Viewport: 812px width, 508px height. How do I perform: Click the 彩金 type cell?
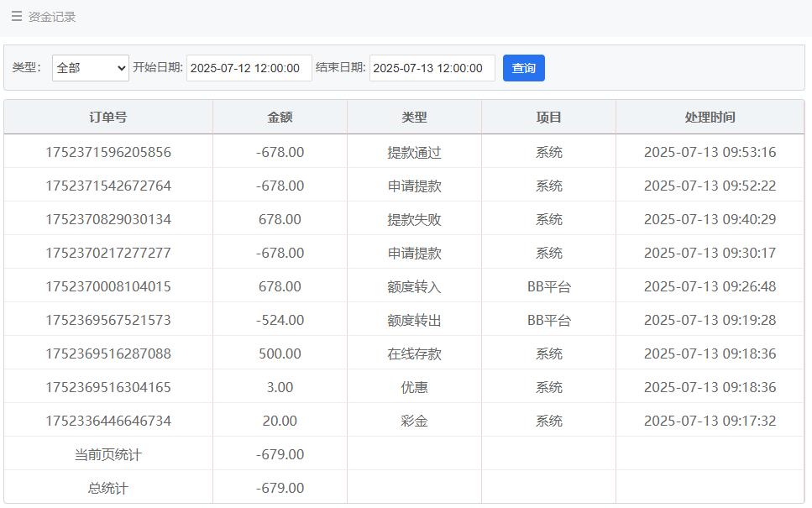tap(414, 421)
